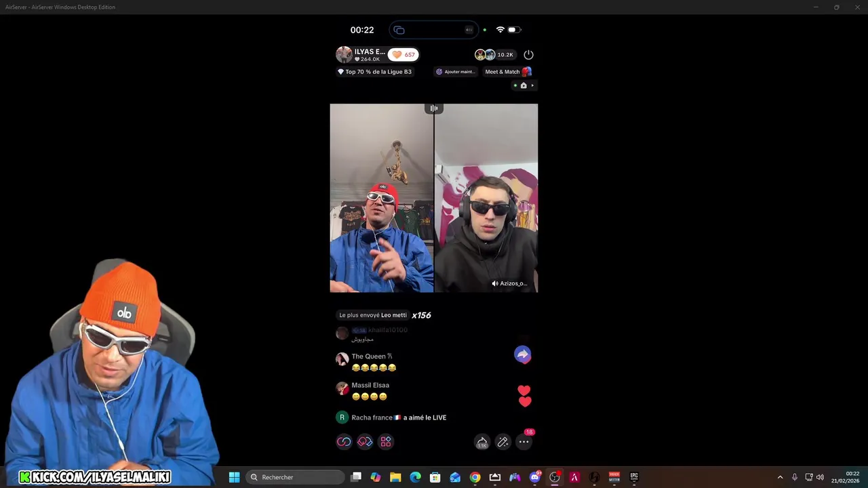Open Task View on the taskbar
The height and width of the screenshot is (488, 868).
point(356,477)
